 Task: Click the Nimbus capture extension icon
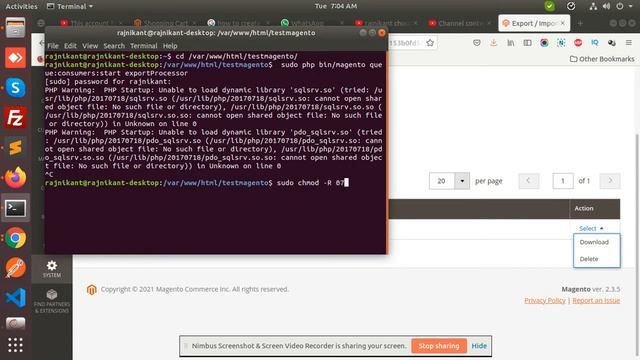click(561, 42)
